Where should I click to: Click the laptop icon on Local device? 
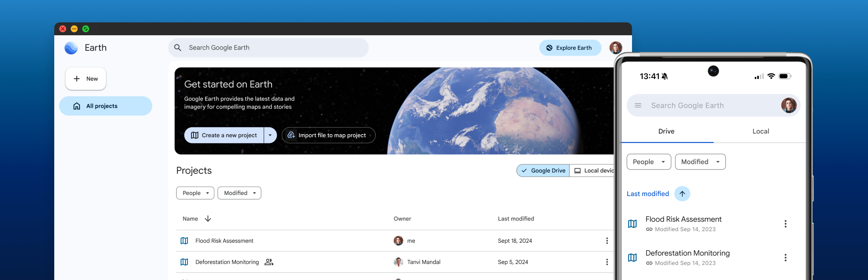(577, 171)
